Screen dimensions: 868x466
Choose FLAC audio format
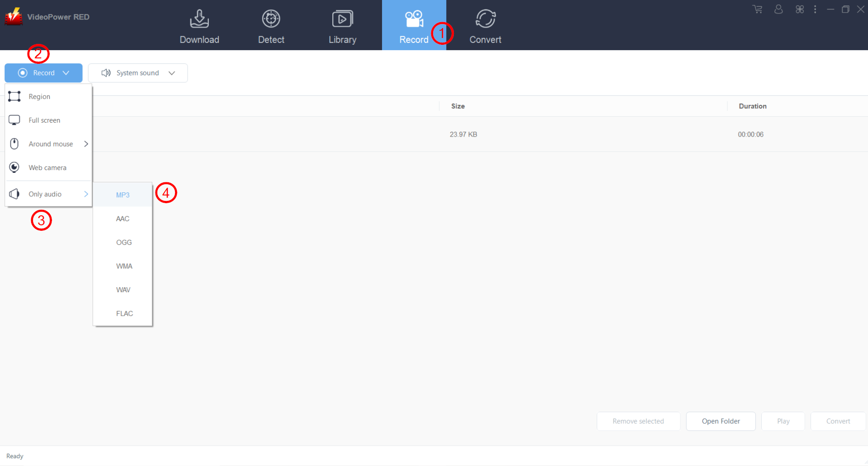(x=124, y=314)
